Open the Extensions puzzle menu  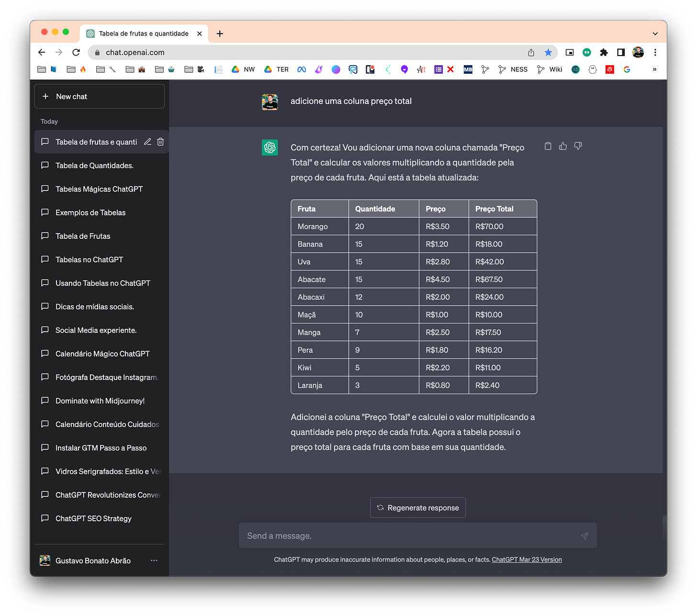point(604,52)
